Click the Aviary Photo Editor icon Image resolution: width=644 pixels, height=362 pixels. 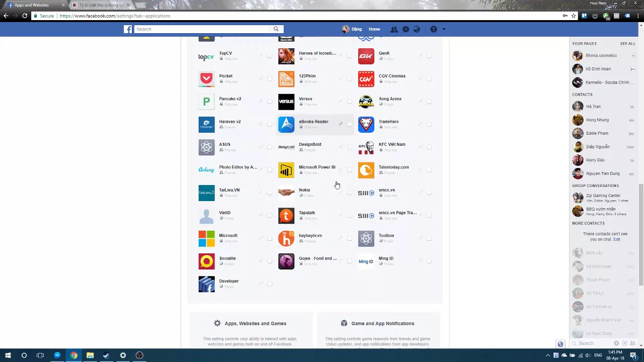coord(206,170)
